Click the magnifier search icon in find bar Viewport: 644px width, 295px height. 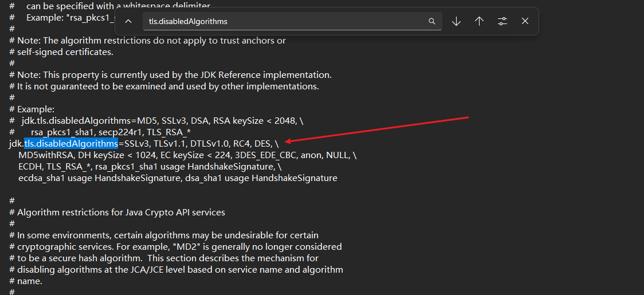431,21
